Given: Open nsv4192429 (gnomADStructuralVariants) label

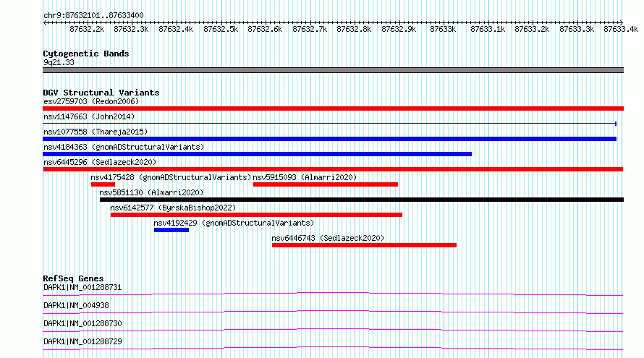Looking at the screenshot, I should coord(234,223).
